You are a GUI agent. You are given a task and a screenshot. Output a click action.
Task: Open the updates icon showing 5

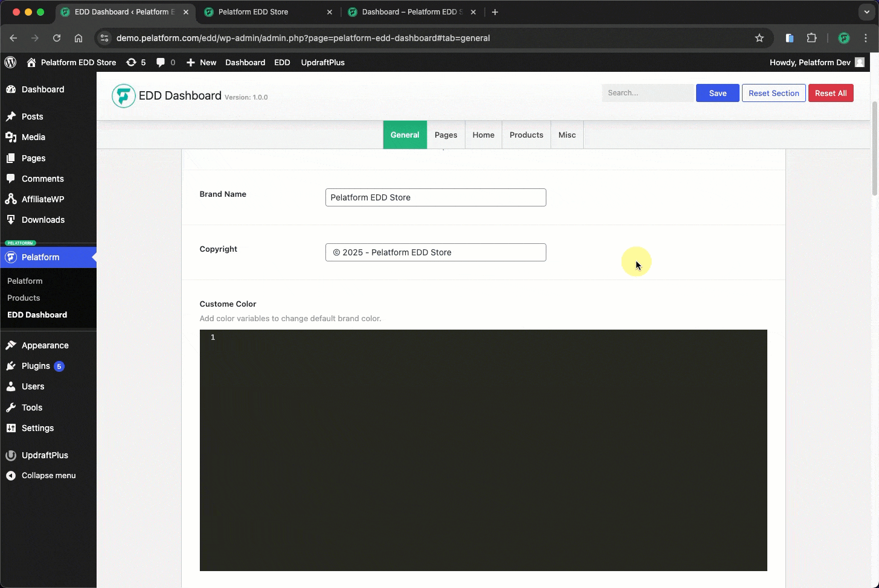131,62
